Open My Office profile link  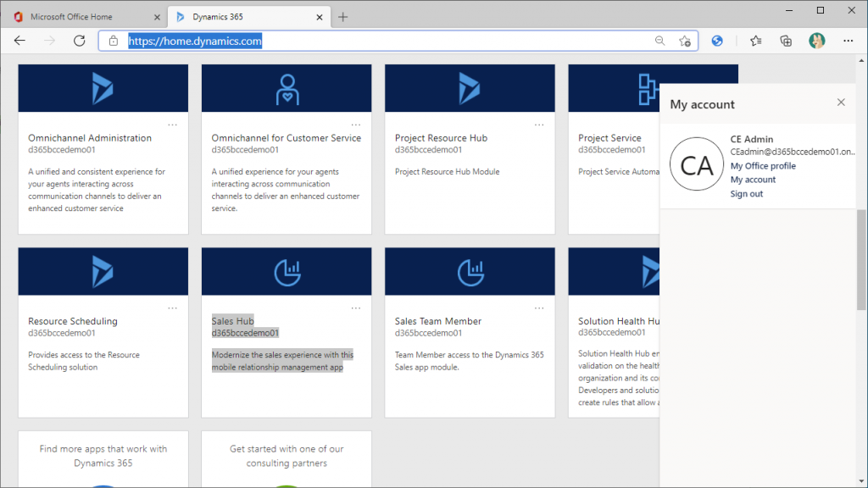(x=763, y=166)
